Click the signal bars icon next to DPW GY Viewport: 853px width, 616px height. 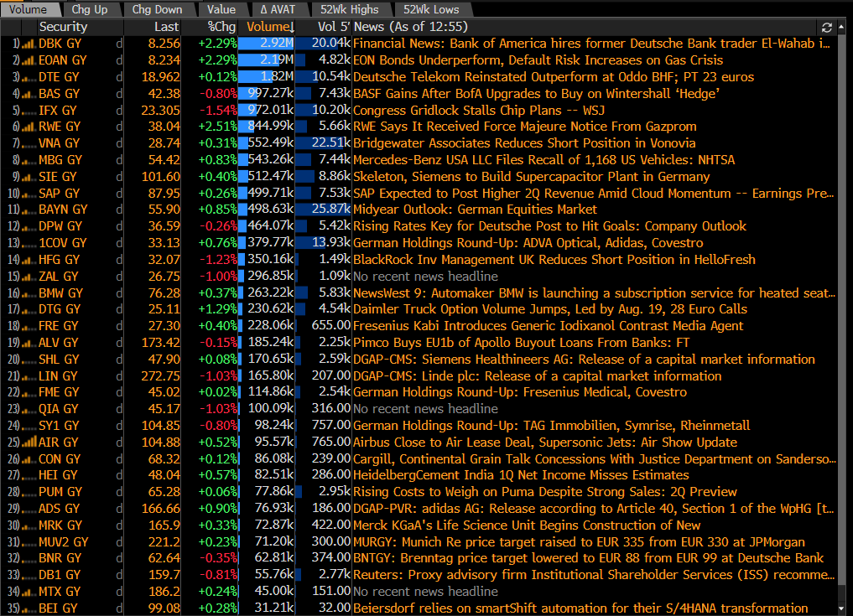click(29, 227)
